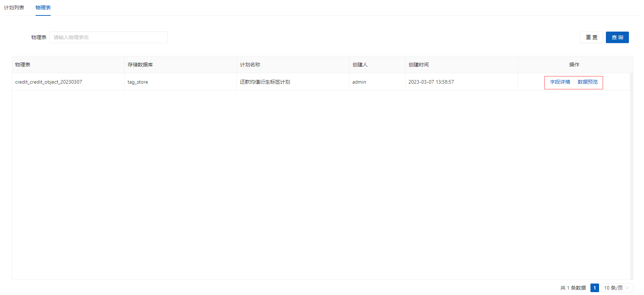This screenshot has height=295, width=644.
Task: Click the admin creator cell
Action: coord(359,82)
